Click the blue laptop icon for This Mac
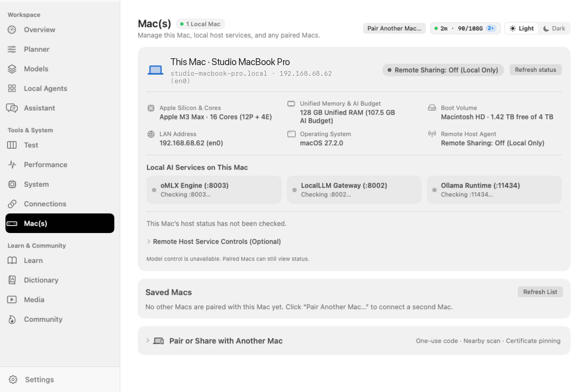The image size is (588, 392). tap(155, 70)
